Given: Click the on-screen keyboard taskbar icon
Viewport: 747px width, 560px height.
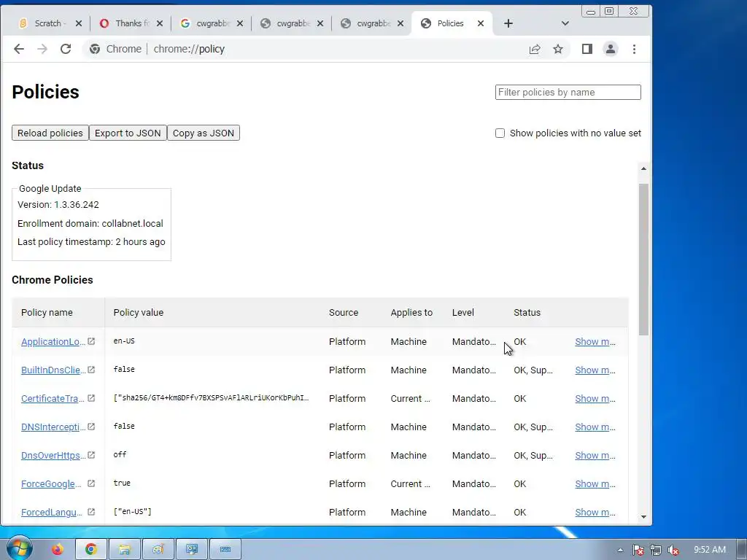Looking at the screenshot, I should (x=225, y=550).
